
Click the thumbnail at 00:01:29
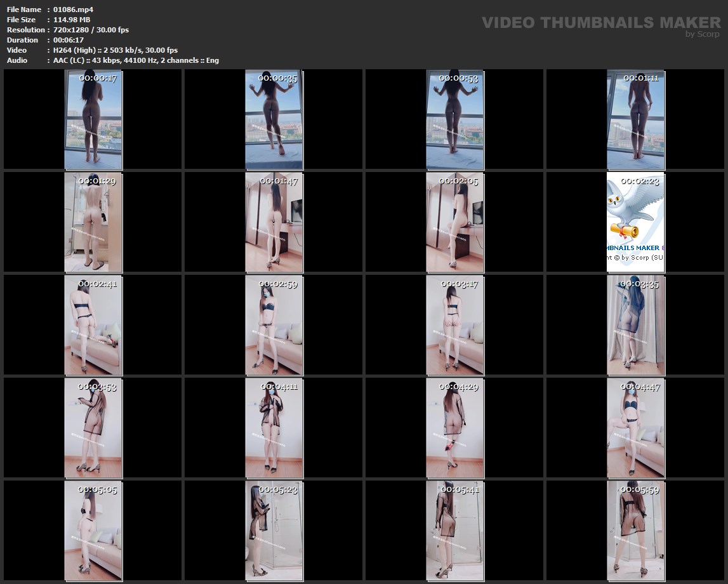tap(93, 222)
